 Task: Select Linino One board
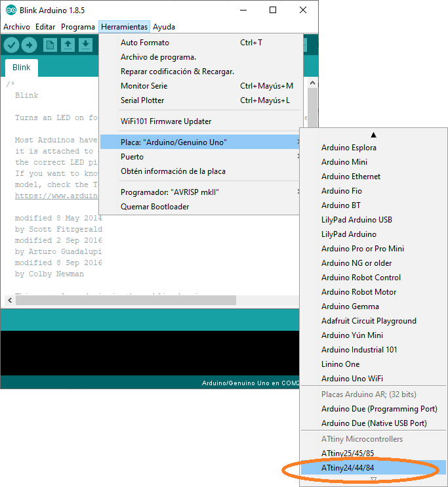pos(373,364)
